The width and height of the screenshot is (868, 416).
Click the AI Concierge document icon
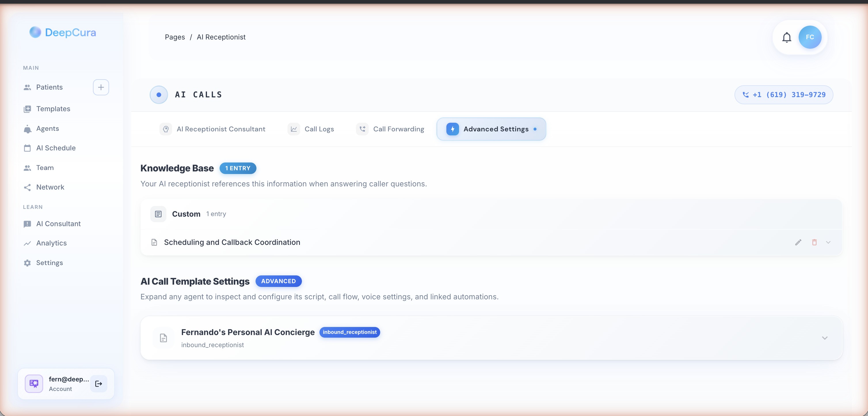163,338
